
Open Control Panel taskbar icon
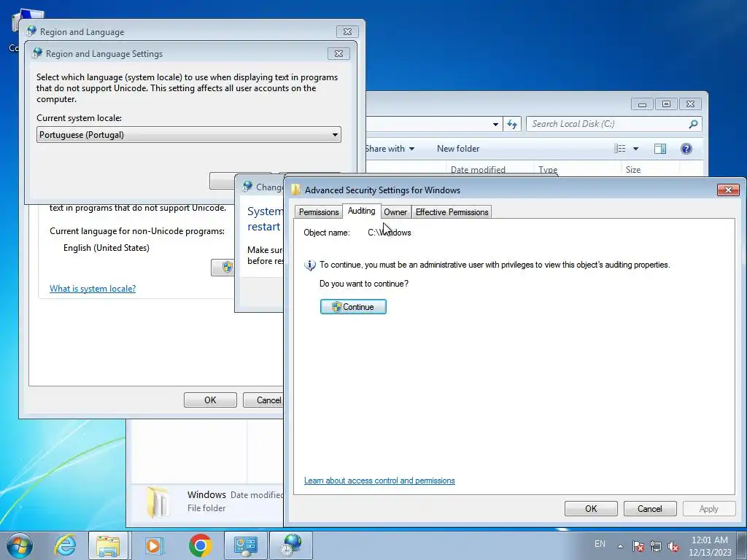(245, 545)
